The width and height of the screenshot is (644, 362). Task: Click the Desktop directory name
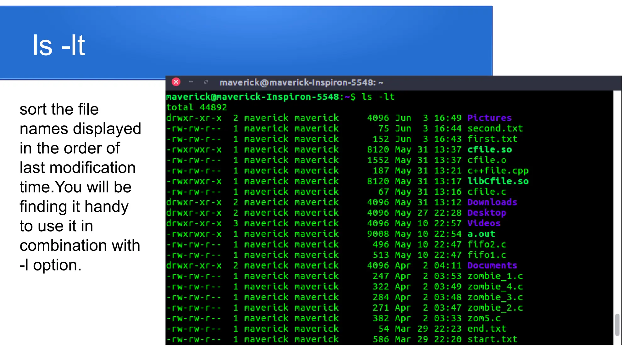coord(487,213)
